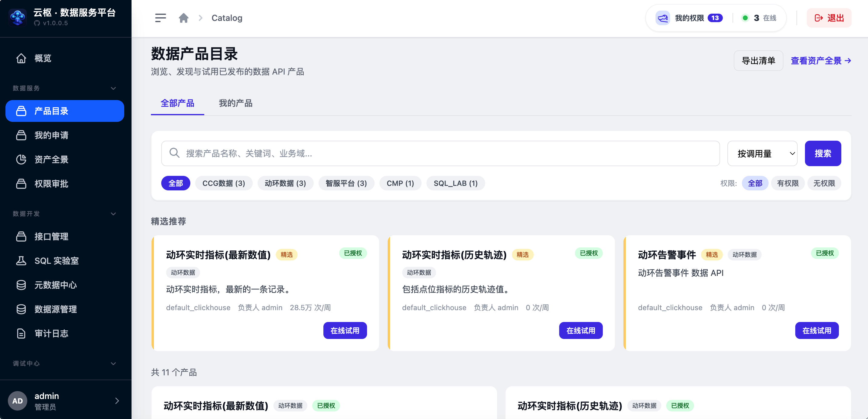Click 已授权 badge on featured 动环告警事件 card
The height and width of the screenshot is (419, 868).
825,253
